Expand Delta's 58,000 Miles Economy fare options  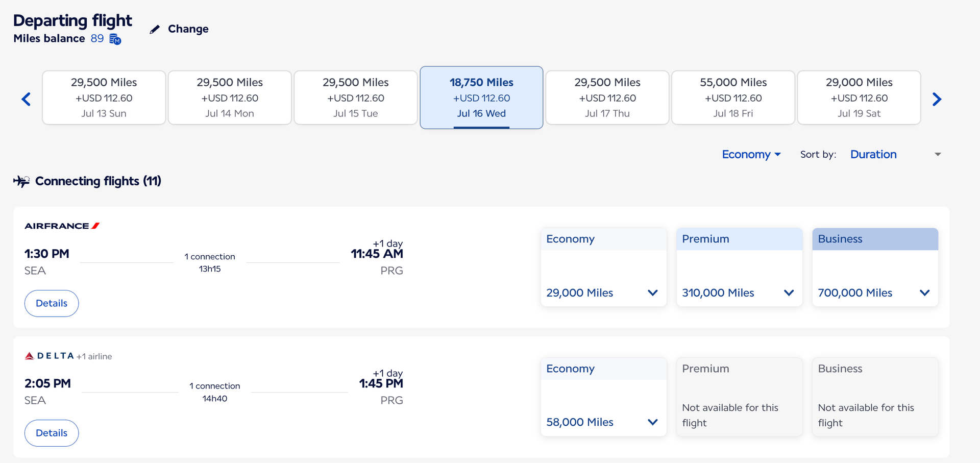[x=652, y=422]
